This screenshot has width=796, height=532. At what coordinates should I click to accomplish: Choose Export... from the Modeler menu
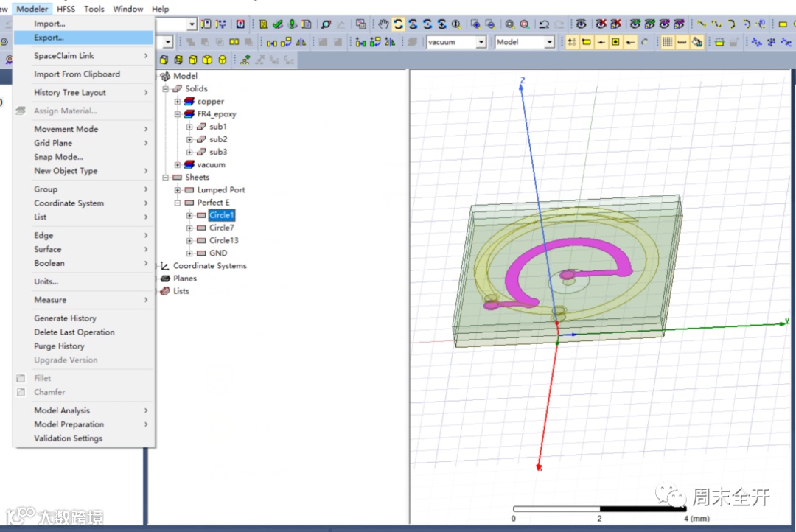pos(83,38)
